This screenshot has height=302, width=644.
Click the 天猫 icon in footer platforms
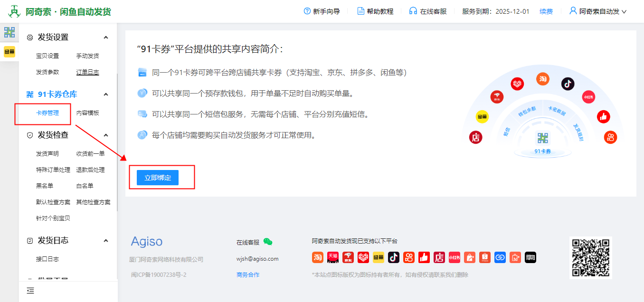tap(333, 257)
